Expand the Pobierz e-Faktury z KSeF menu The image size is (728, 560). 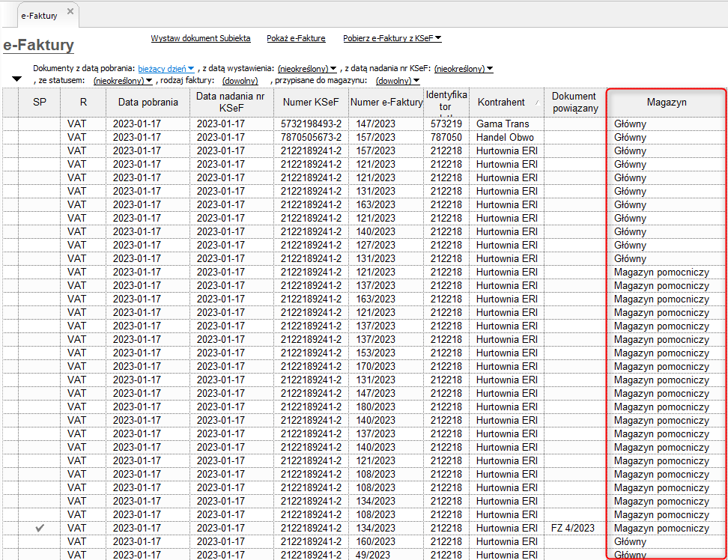click(x=392, y=38)
